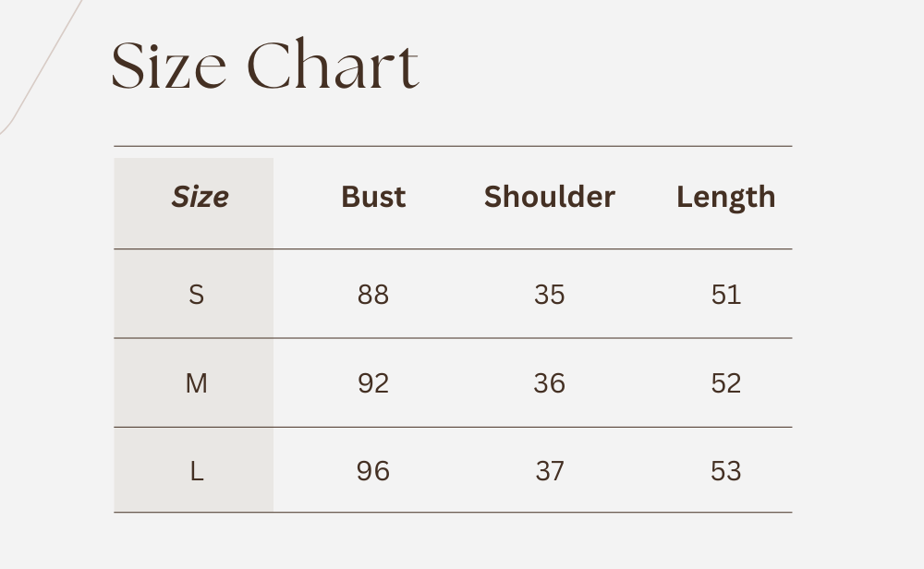Click the Length column header
924x569 pixels.
(x=725, y=197)
